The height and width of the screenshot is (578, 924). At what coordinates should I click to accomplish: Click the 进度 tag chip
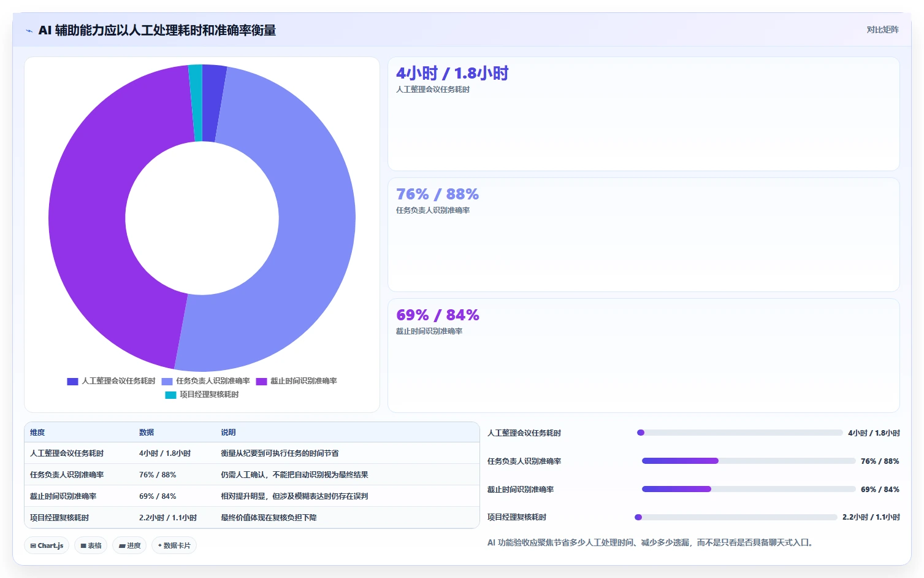point(129,545)
